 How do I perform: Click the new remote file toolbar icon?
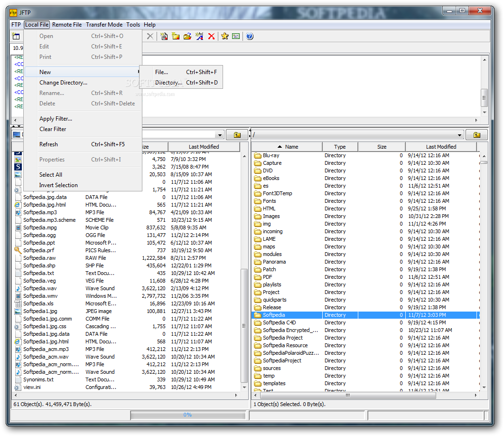point(164,37)
